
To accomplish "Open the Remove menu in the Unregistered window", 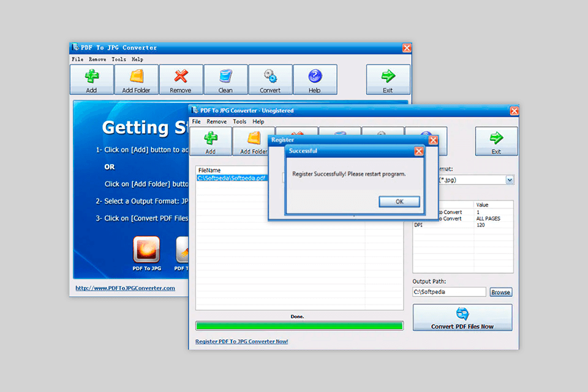I will click(x=216, y=122).
